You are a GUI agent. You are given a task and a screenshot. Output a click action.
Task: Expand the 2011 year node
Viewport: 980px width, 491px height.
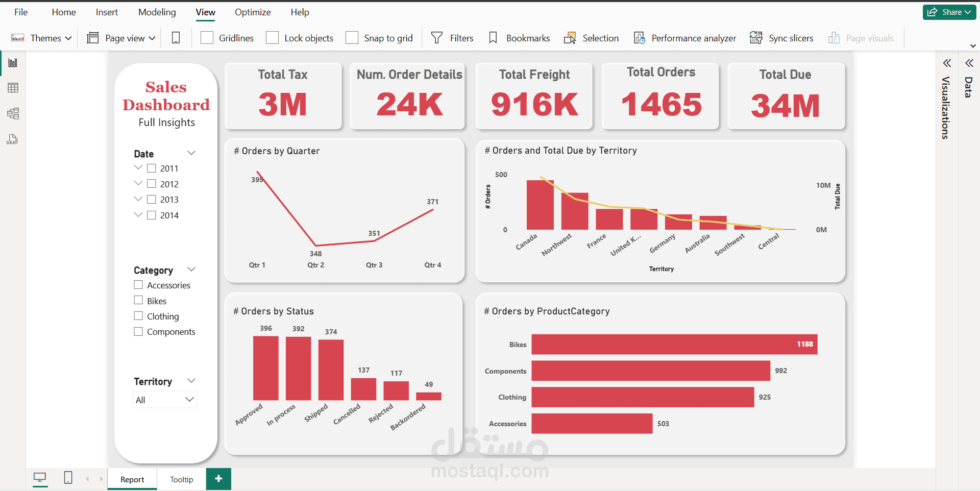138,167
